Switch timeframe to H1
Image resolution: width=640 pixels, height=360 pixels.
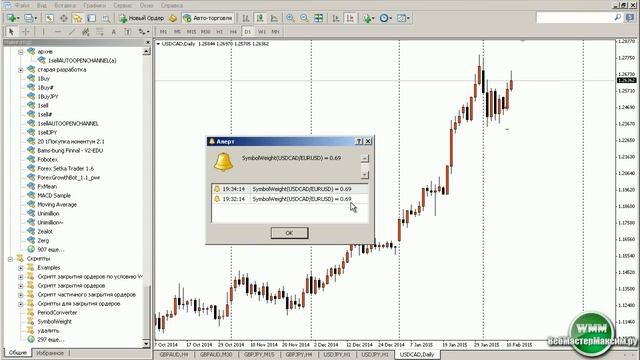click(220, 31)
